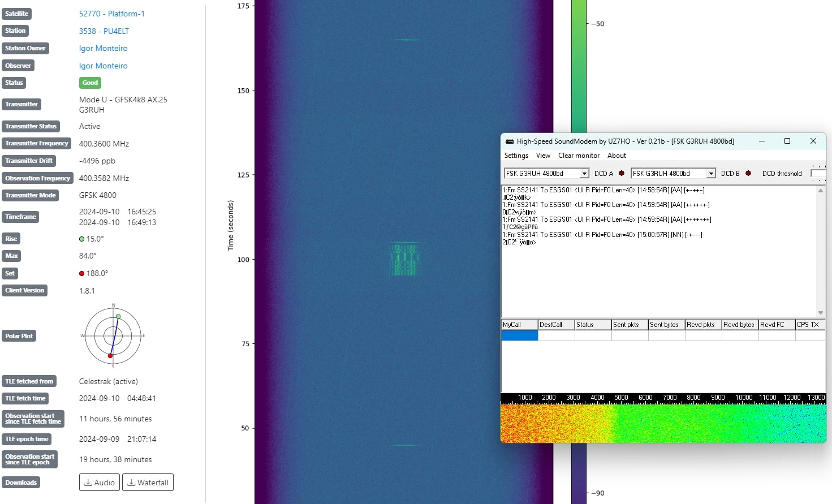Viewport: 832px width, 504px height.
Task: Open the View menu in SoundModem
Action: [x=543, y=156]
